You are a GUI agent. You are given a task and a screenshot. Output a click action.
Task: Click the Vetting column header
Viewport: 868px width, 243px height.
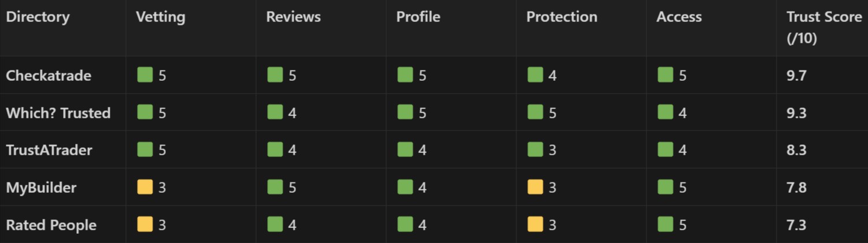pos(160,17)
